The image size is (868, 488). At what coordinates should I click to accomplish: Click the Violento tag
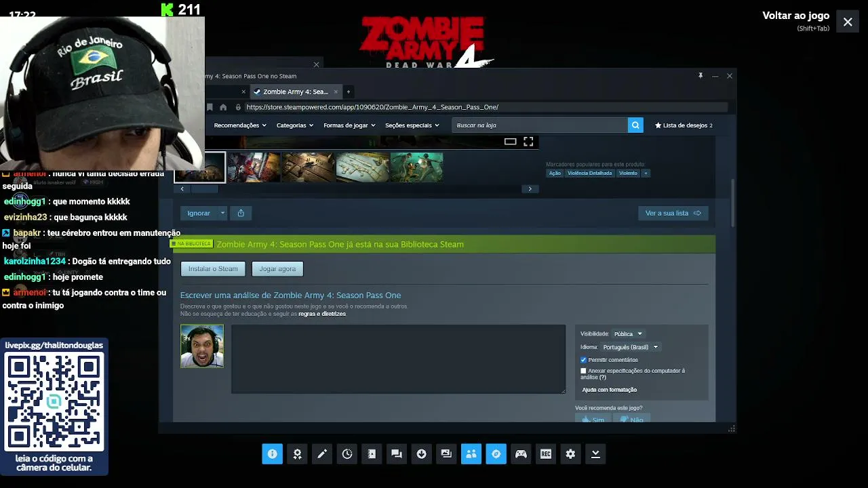tap(628, 173)
